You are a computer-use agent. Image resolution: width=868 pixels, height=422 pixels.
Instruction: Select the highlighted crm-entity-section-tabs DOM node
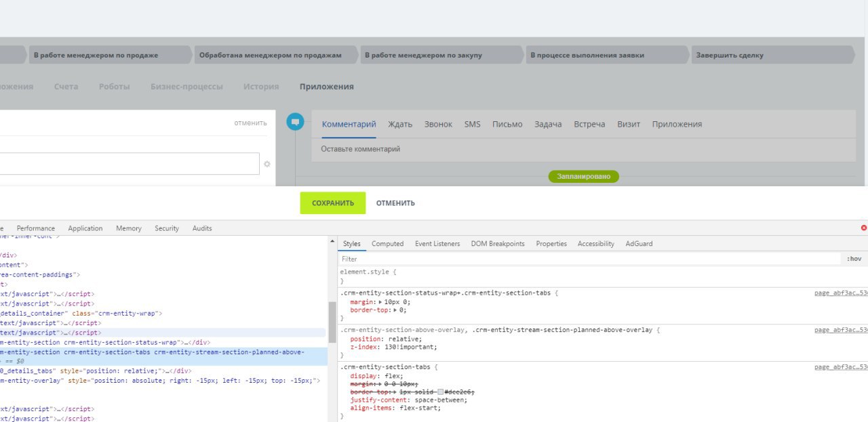(163, 357)
